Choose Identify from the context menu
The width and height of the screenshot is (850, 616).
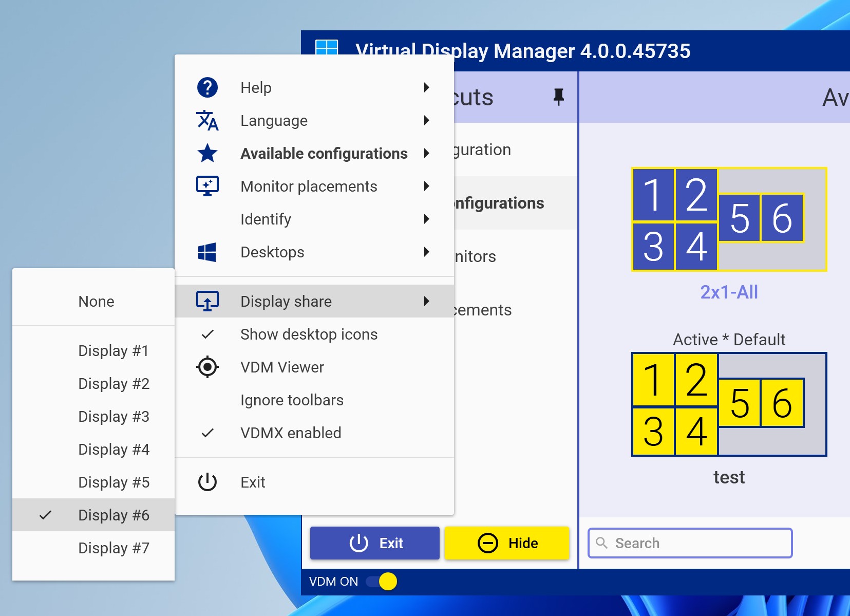(314, 219)
